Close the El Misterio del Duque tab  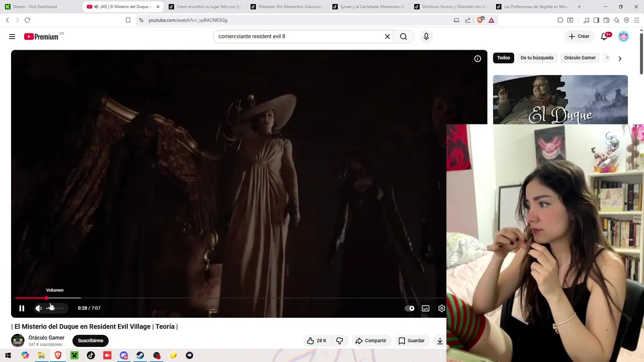[158, 7]
